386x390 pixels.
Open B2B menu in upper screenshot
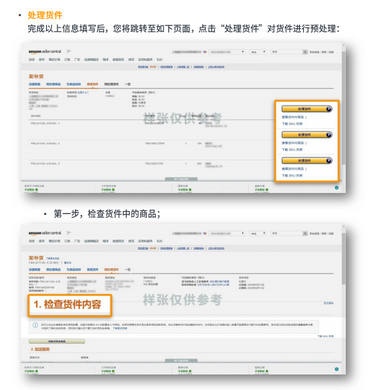tap(159, 59)
